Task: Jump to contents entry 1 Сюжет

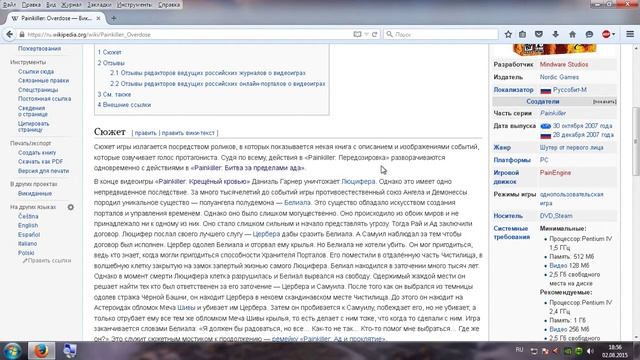Action: (x=109, y=53)
